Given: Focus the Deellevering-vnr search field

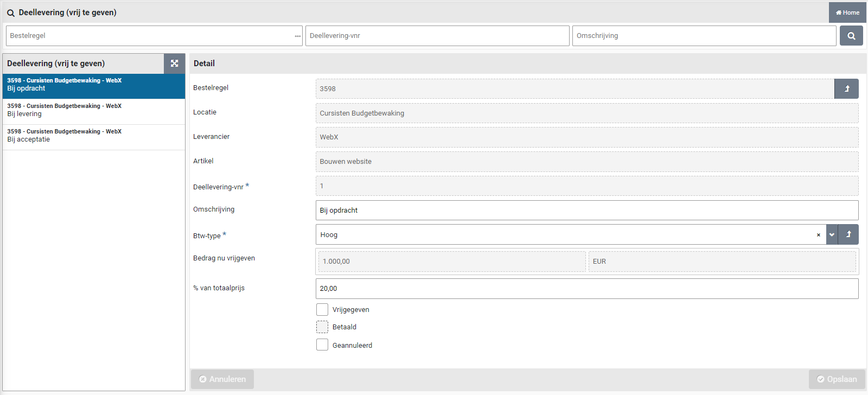Looking at the screenshot, I should tap(437, 36).
